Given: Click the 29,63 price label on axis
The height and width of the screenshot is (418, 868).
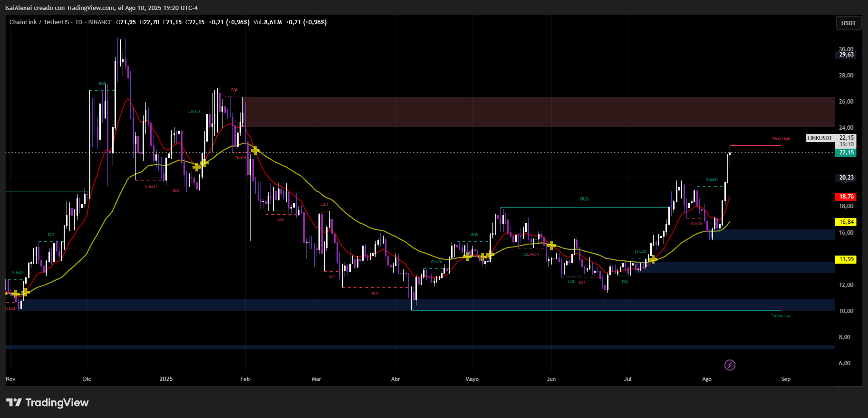Looking at the screenshot, I should tap(846, 55).
